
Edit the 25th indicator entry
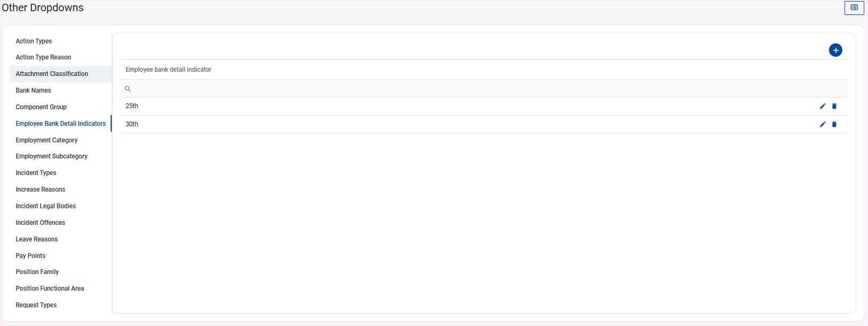click(x=823, y=106)
